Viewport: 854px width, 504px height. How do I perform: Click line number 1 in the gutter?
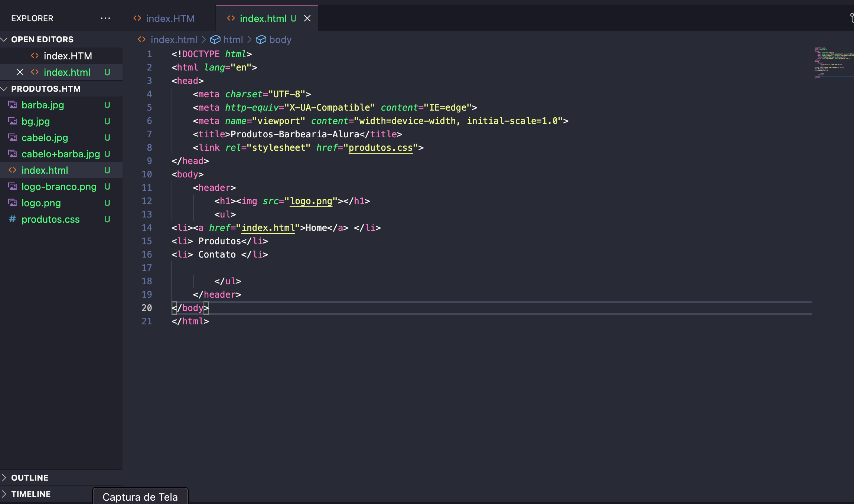pyautogui.click(x=149, y=54)
